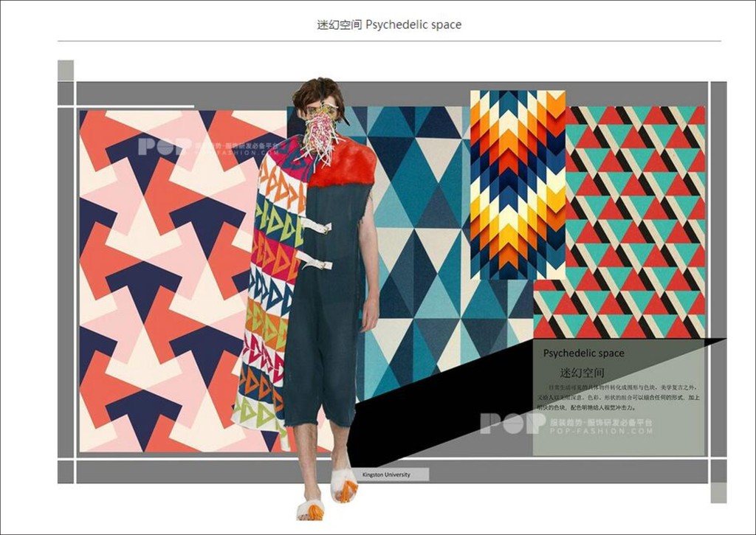Click the colorful triangle-print cape
The width and height of the screenshot is (756, 535).
click(x=269, y=295)
